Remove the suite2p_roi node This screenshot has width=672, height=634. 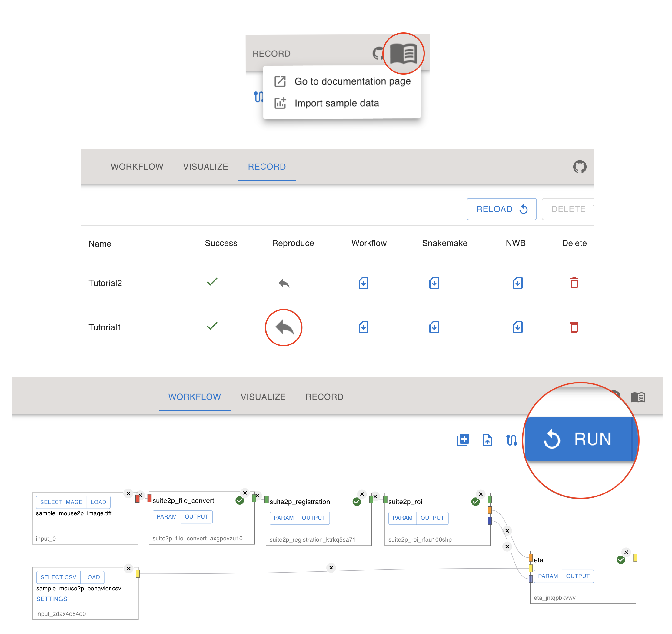click(x=480, y=494)
